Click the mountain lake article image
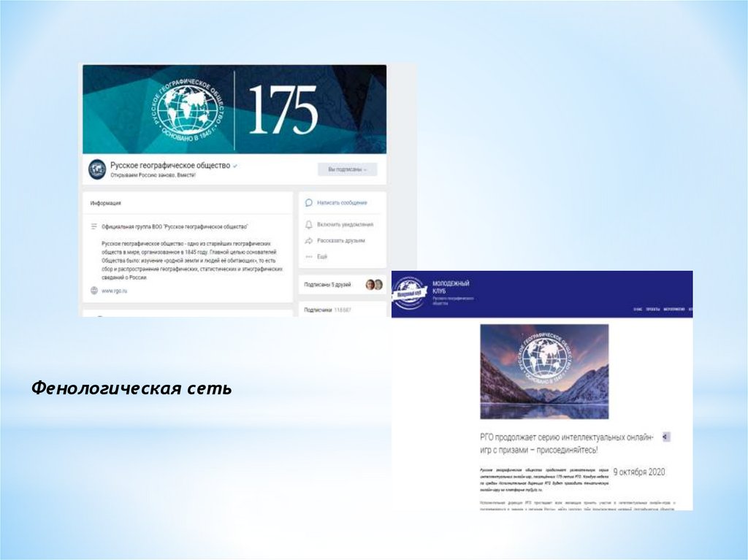This screenshot has width=748, height=560. point(544,372)
